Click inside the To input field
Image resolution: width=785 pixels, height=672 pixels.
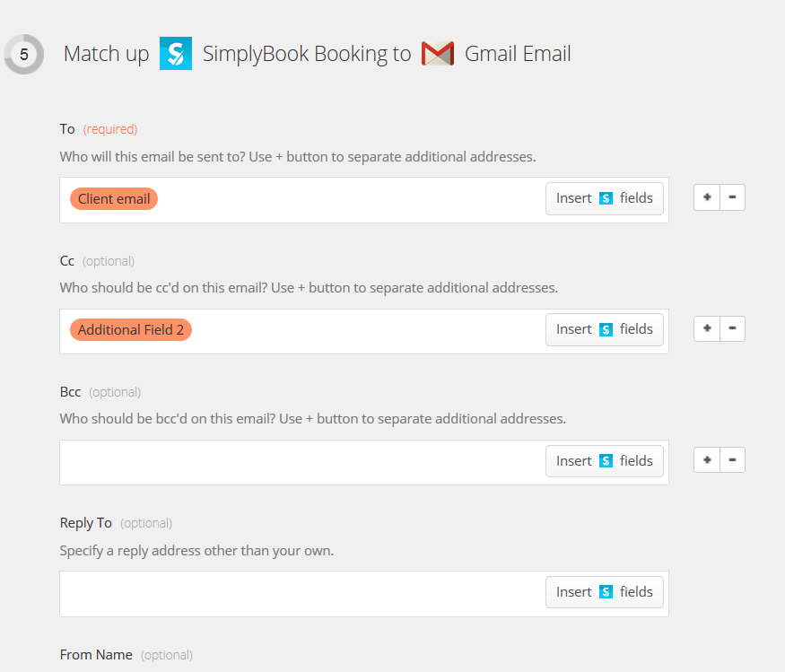[x=350, y=199]
